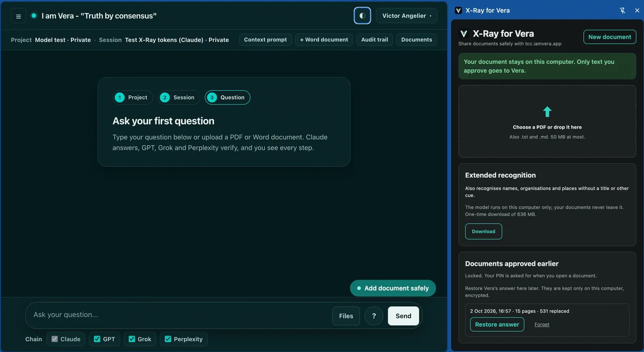Open the Context prompt
644x352 pixels.
[x=265, y=40]
